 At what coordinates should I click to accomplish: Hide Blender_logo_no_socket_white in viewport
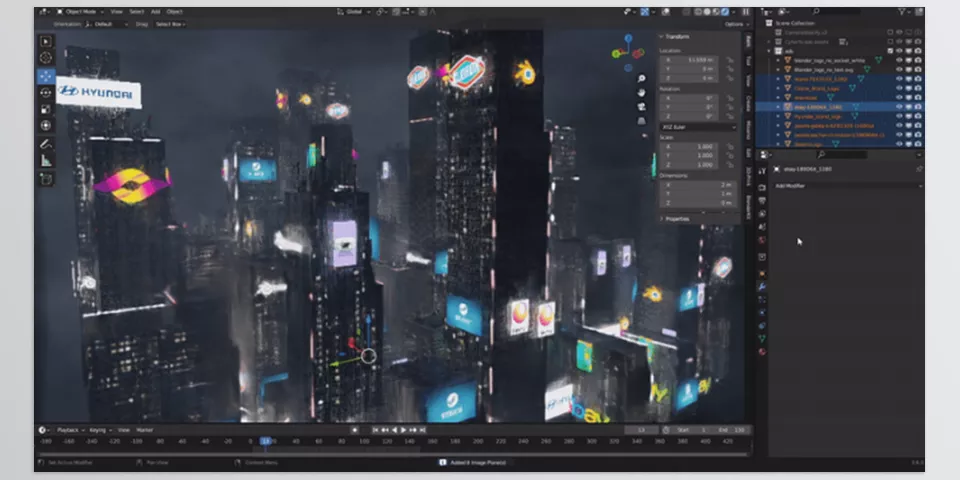pyautogui.click(x=899, y=60)
